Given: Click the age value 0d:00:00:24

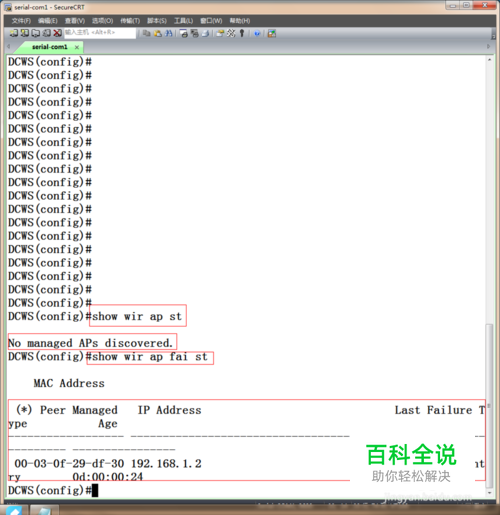Looking at the screenshot, I should pos(108,477).
